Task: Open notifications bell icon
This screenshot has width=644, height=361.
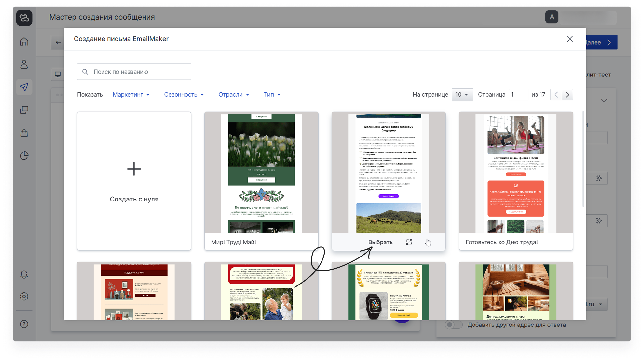Action: click(x=24, y=274)
